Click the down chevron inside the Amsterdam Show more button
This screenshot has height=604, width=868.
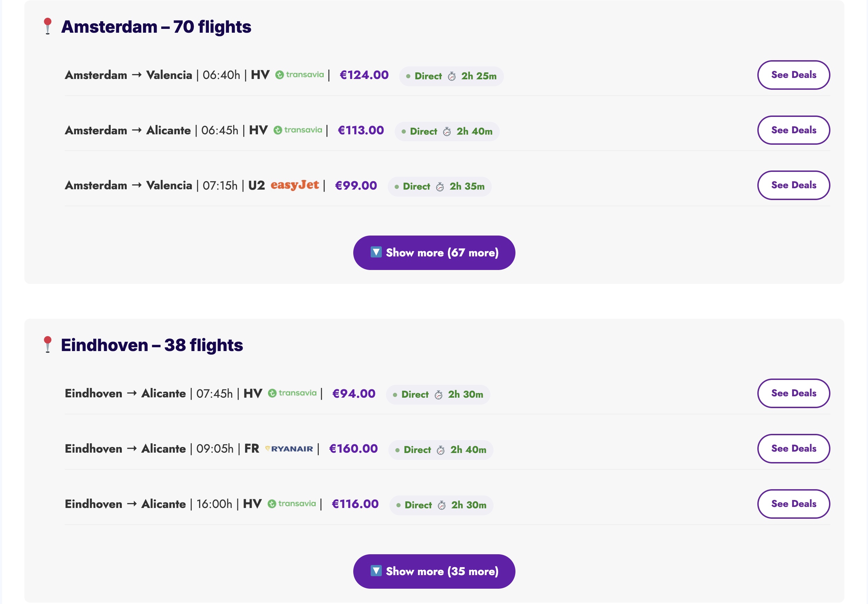376,253
